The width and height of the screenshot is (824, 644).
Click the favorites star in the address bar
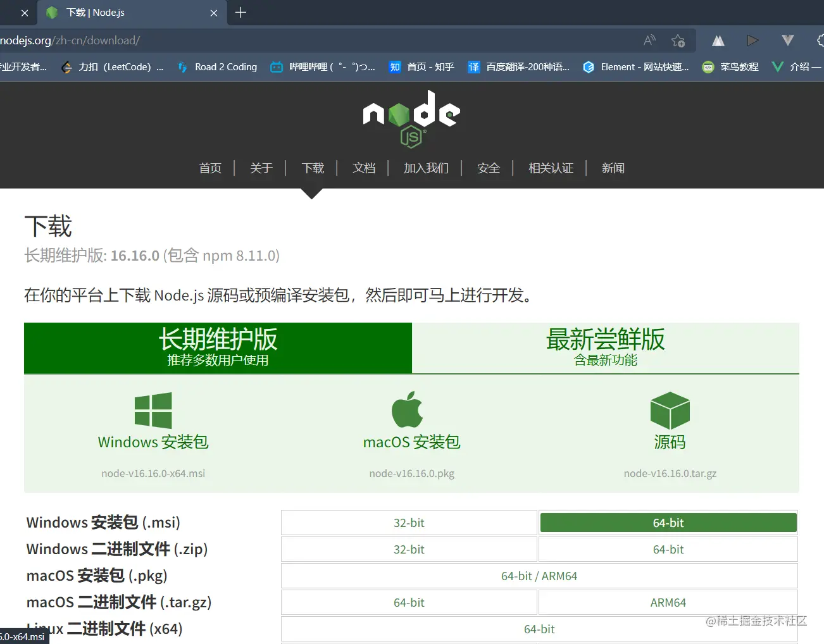(x=678, y=40)
